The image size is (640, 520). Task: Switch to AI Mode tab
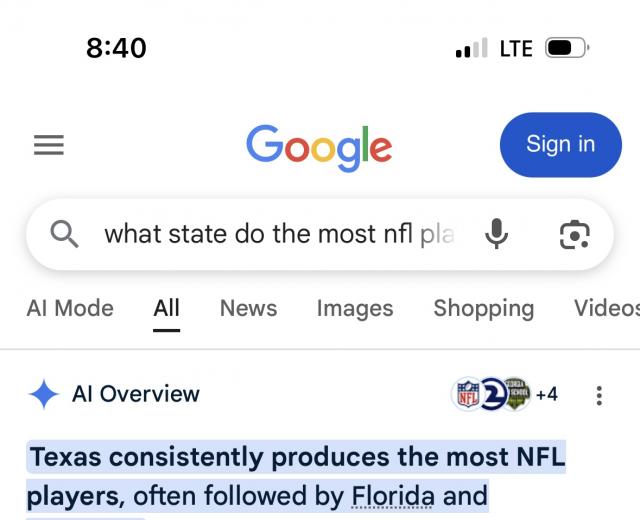point(70,308)
